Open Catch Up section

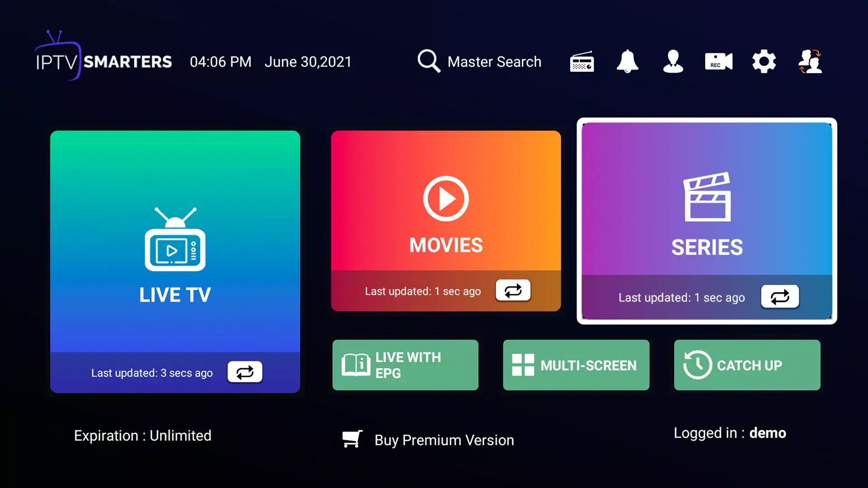click(747, 365)
